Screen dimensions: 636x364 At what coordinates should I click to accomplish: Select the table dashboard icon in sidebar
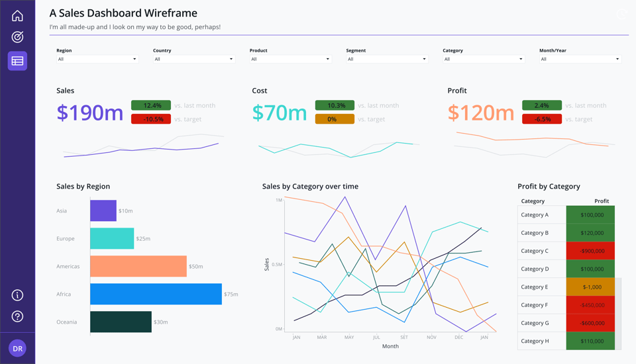17,61
